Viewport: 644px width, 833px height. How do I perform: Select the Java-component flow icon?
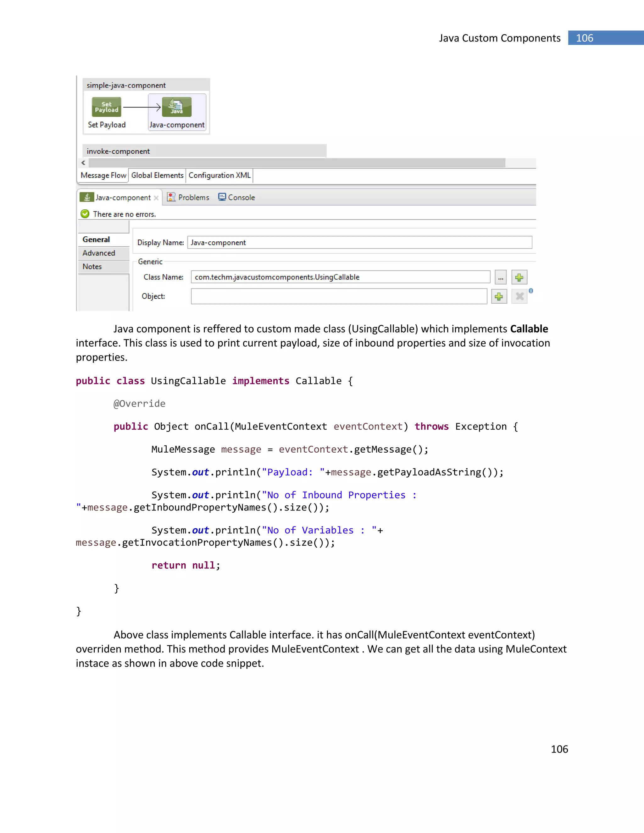pos(177,107)
